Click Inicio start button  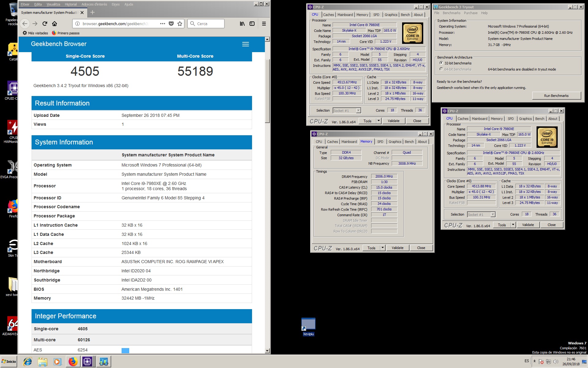pos(9,361)
